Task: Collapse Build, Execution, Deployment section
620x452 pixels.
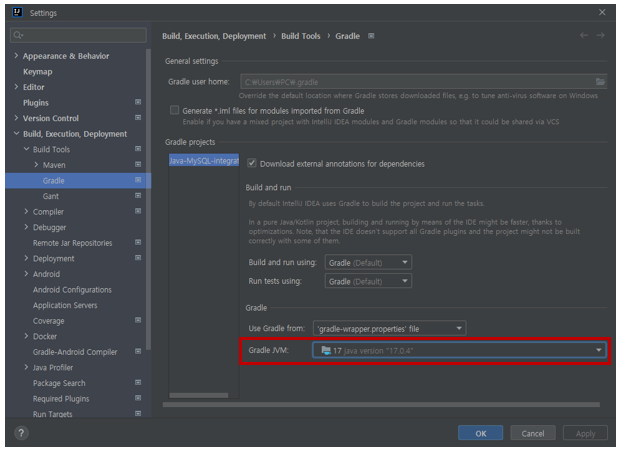Action: click(x=16, y=134)
